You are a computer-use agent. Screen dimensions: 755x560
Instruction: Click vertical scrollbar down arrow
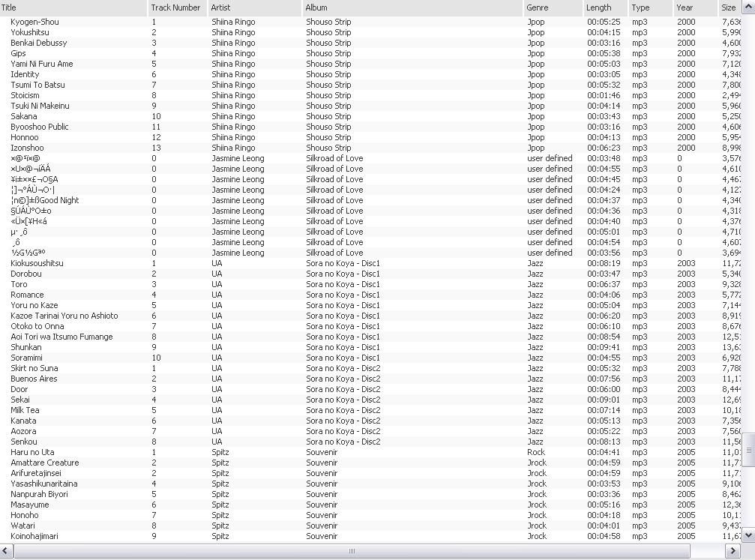pyautogui.click(x=748, y=535)
